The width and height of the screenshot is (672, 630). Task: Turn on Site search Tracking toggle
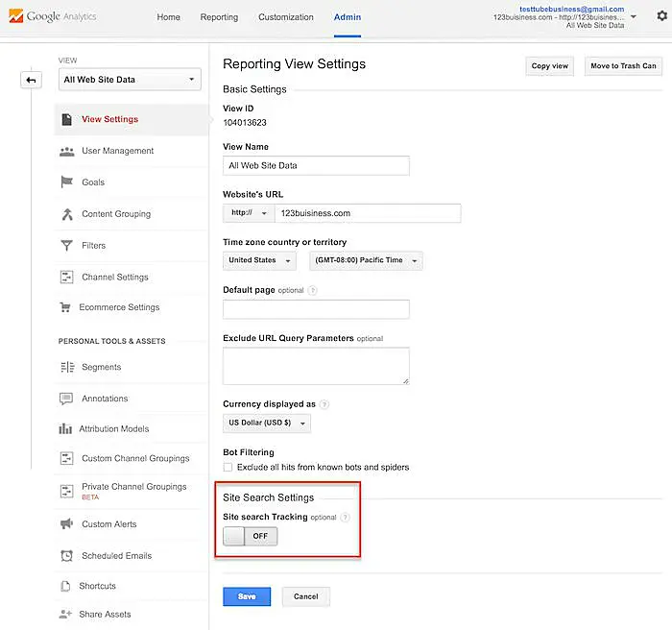[250, 536]
